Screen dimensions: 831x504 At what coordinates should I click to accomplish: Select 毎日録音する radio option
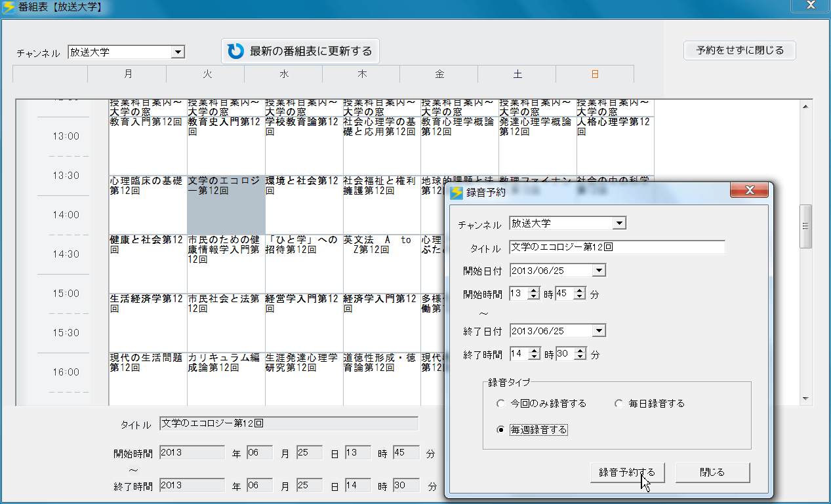[649, 404]
